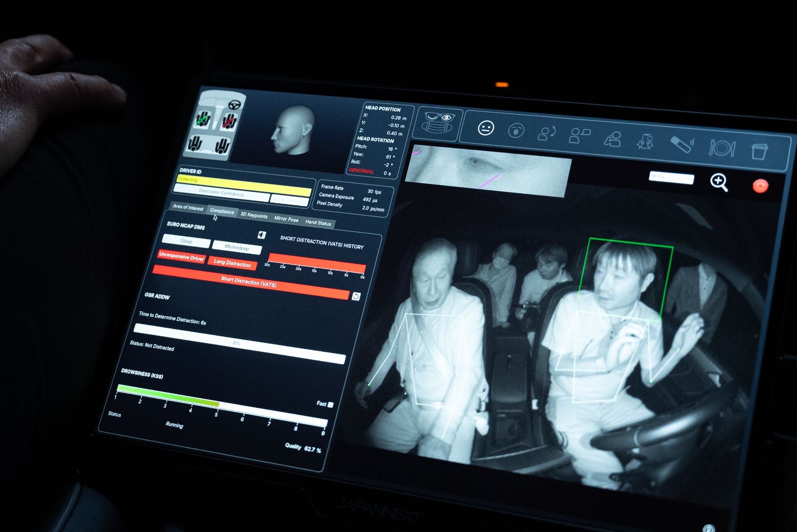Click the glasses and mask detection icon

438,123
